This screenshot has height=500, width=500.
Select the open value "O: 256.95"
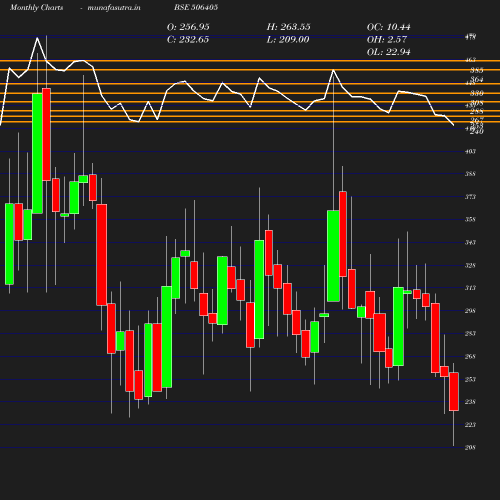(x=188, y=27)
